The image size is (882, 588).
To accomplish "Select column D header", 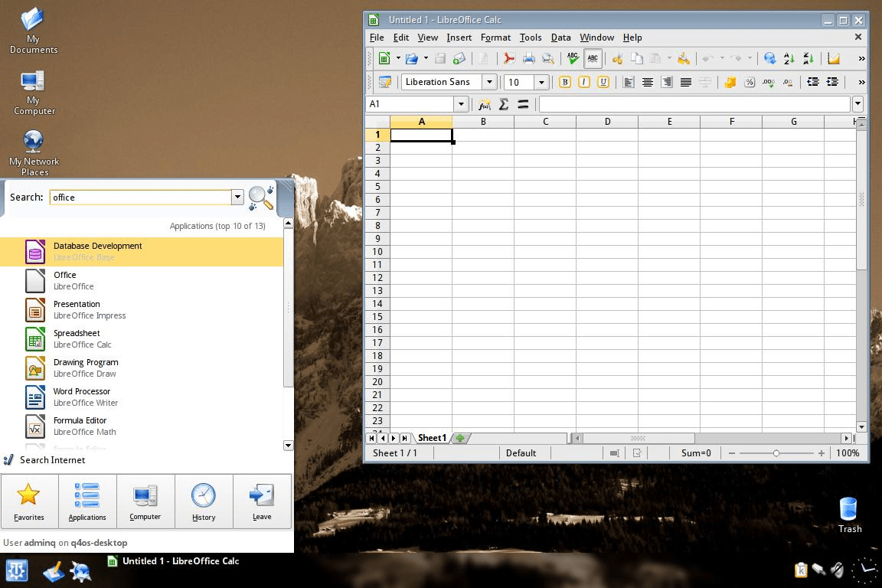I will coord(607,122).
